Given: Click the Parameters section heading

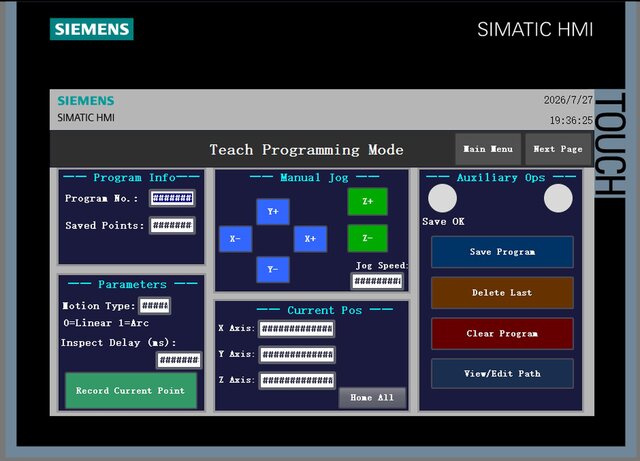Looking at the screenshot, I should 132,284.
